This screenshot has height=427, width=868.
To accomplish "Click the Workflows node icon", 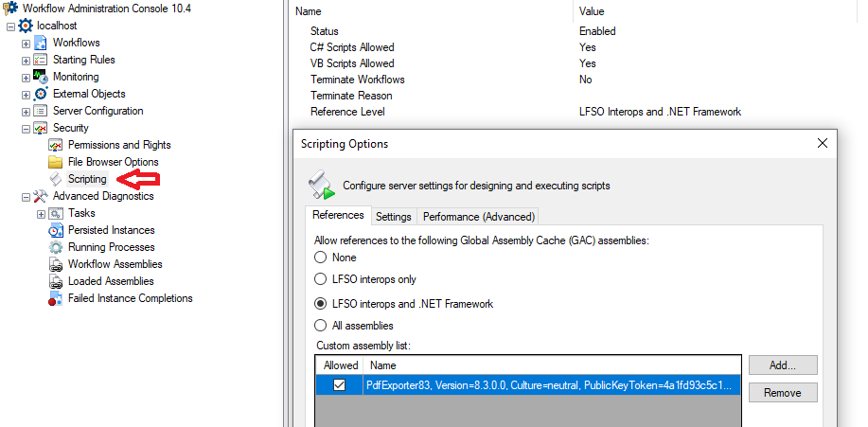I will (x=41, y=43).
